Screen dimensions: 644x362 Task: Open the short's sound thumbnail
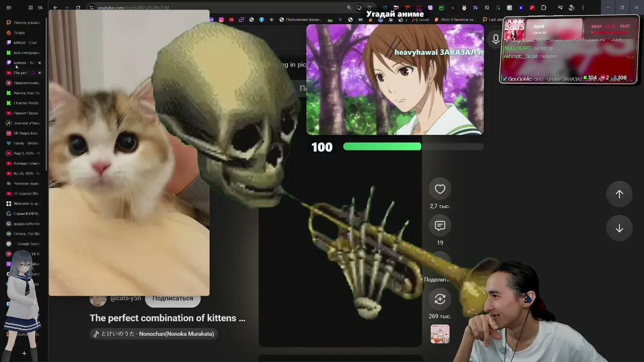click(440, 334)
